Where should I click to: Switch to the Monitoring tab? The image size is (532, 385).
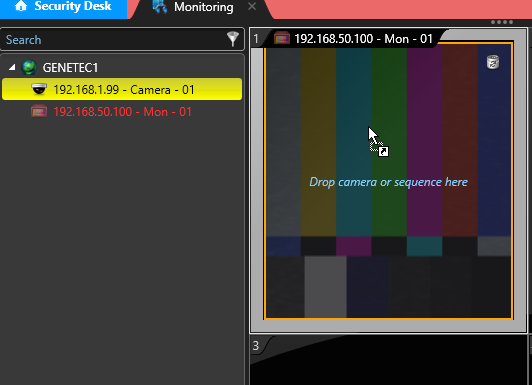[x=204, y=7]
